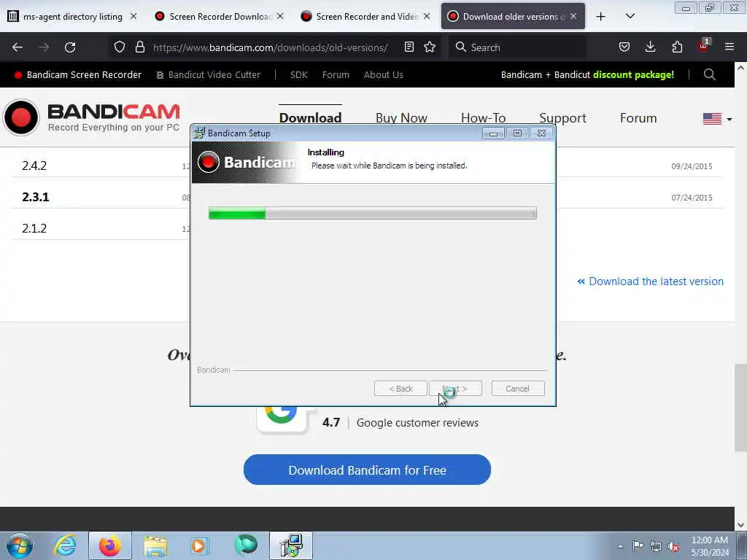747x560 pixels.
Task: Open the extensions puzzle icon
Action: coord(677,47)
